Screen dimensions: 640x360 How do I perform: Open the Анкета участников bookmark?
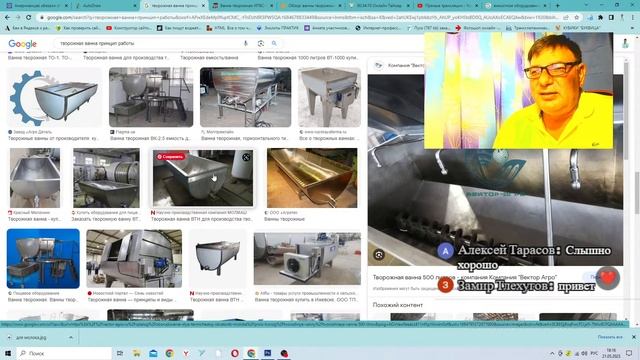click(x=327, y=28)
